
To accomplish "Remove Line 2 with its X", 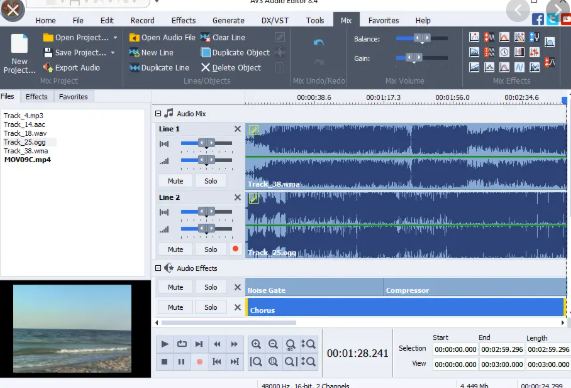I will click(237, 197).
